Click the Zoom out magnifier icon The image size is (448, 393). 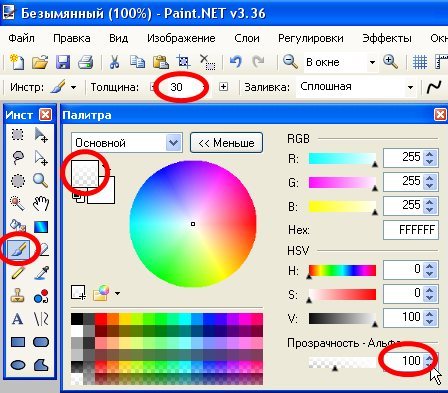pyautogui.click(x=290, y=62)
